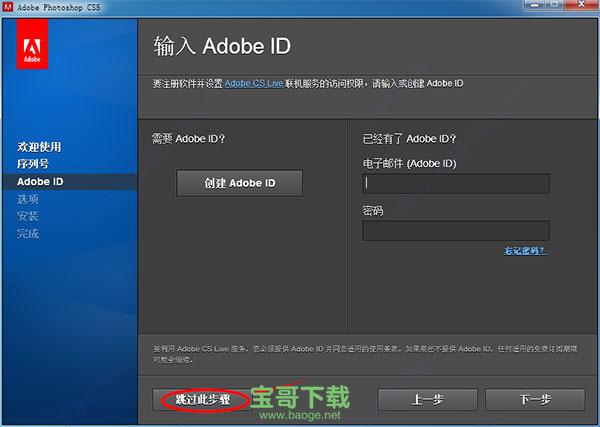Click the 创建 Adobe ID button
Screen dimensions: 600x427
tap(240, 183)
